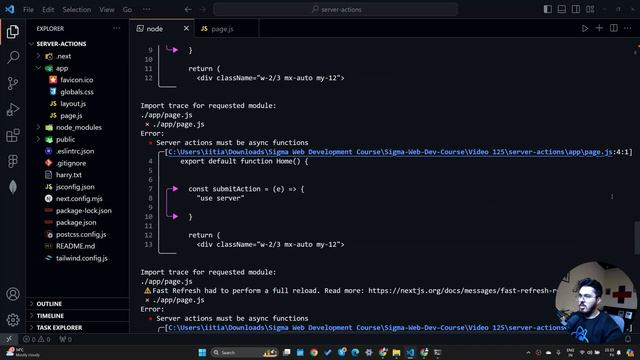The width and height of the screenshot is (640, 360).
Task: Open the File menu
Action: [28, 9]
